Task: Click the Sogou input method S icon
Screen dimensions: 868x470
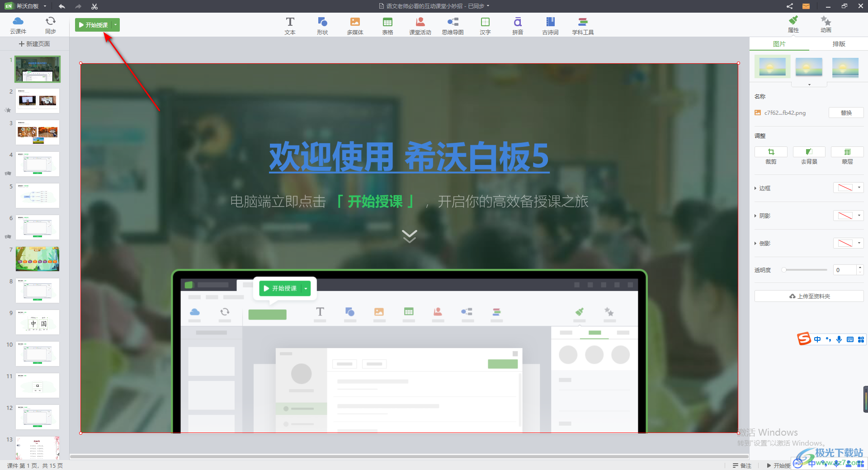Action: click(x=804, y=339)
